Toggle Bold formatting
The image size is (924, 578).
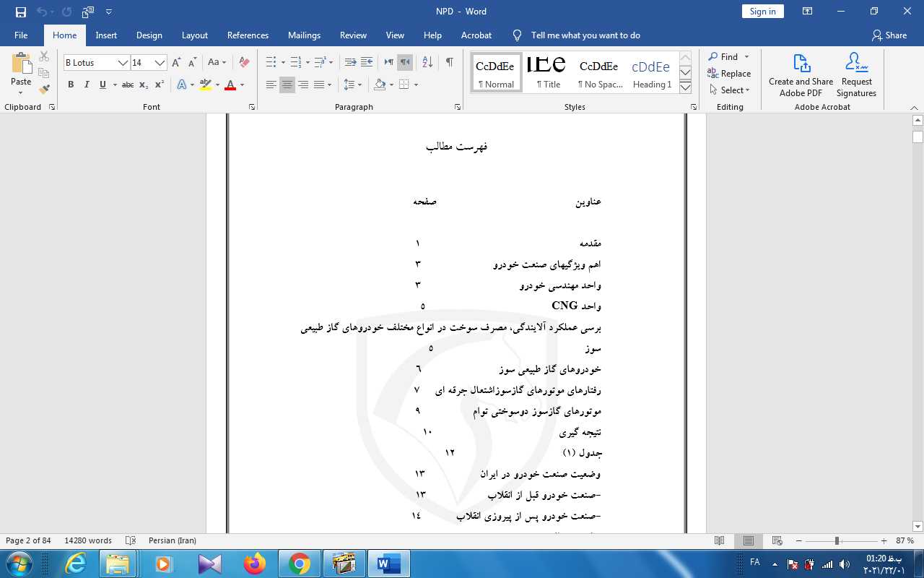[x=71, y=85]
